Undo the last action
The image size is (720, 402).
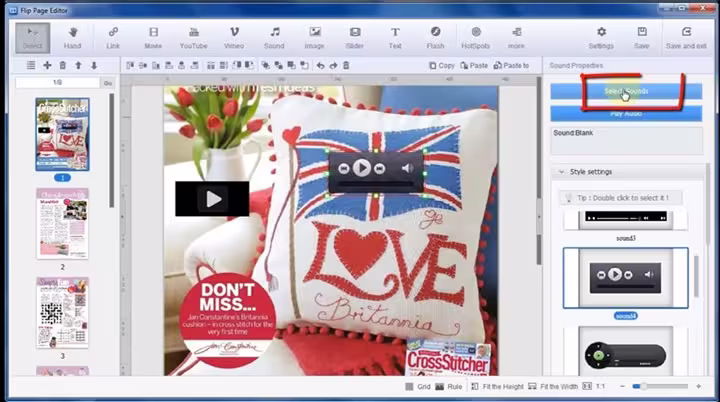point(321,66)
